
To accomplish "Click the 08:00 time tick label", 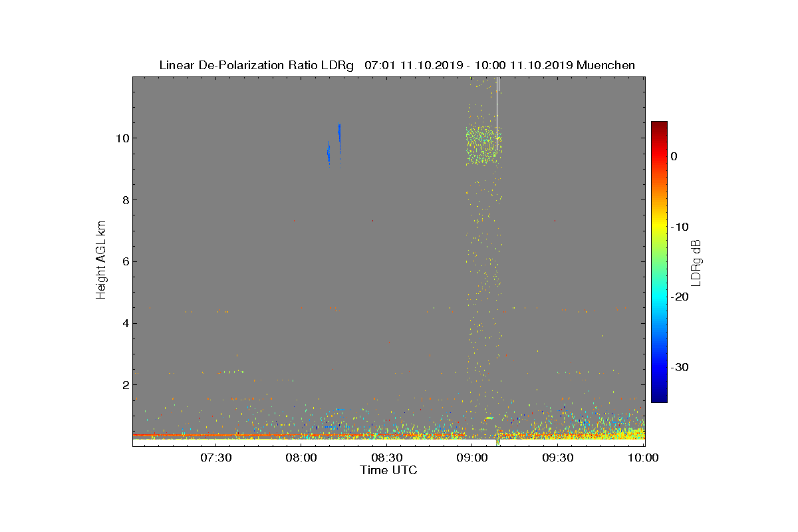I will pos(301,458).
